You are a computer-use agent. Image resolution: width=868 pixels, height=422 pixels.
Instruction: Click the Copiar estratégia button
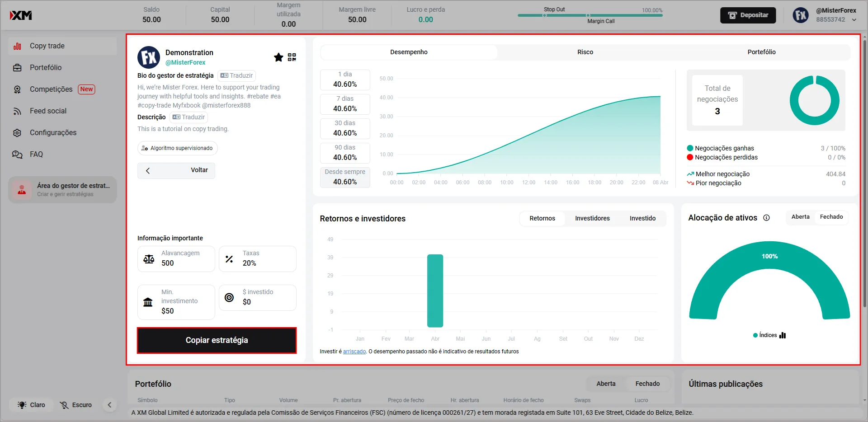pos(217,340)
